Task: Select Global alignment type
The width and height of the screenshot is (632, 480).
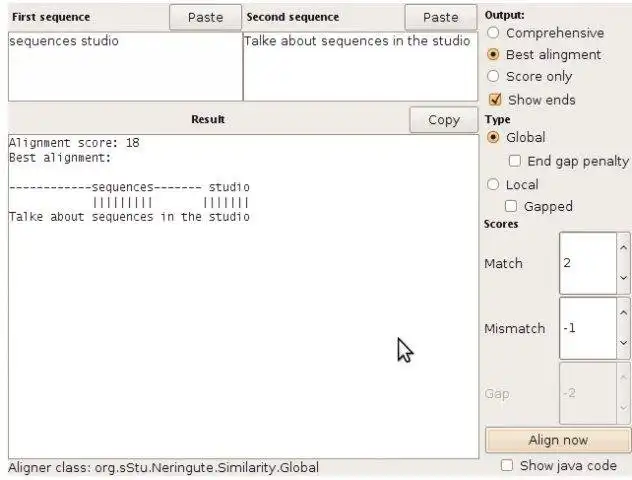Action: (493, 137)
